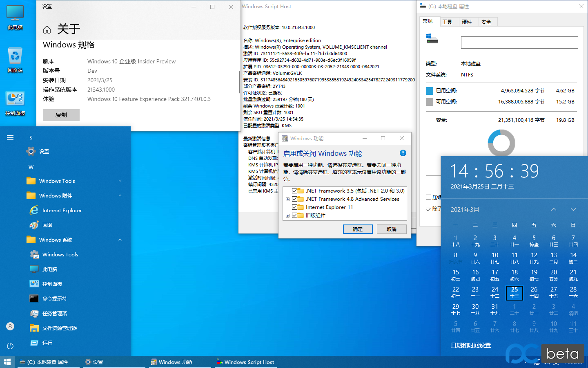
Task: Jump to letter W header in Start menu
Action: [x=31, y=167]
